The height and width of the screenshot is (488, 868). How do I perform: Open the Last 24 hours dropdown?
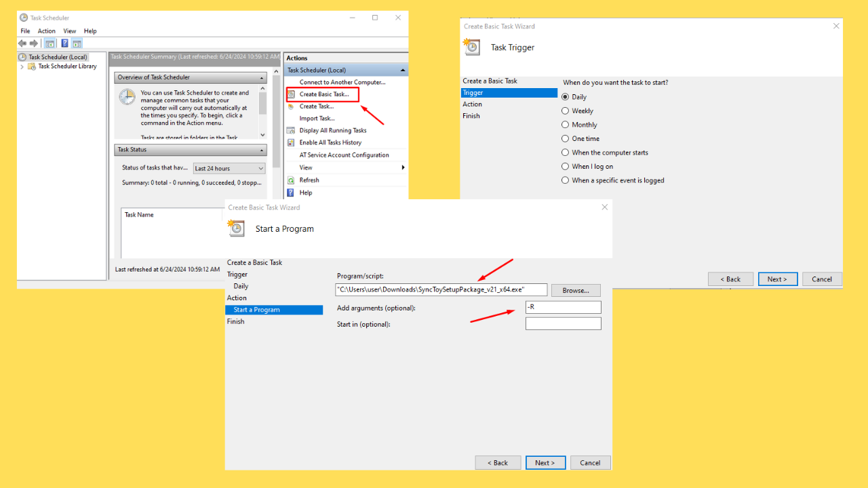click(229, 168)
